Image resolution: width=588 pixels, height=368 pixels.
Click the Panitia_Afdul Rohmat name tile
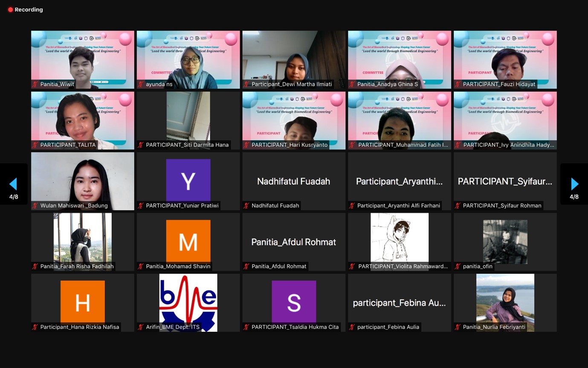[294, 242]
